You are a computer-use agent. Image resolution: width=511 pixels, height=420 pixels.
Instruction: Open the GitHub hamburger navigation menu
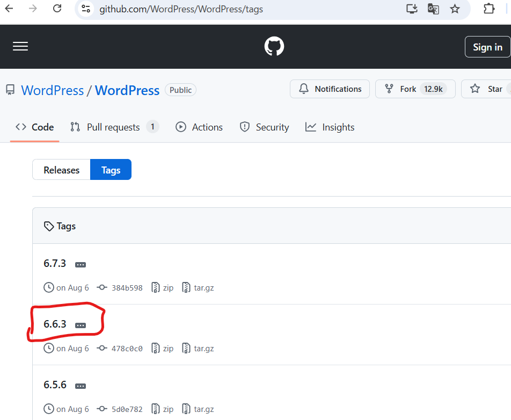pyautogui.click(x=20, y=46)
